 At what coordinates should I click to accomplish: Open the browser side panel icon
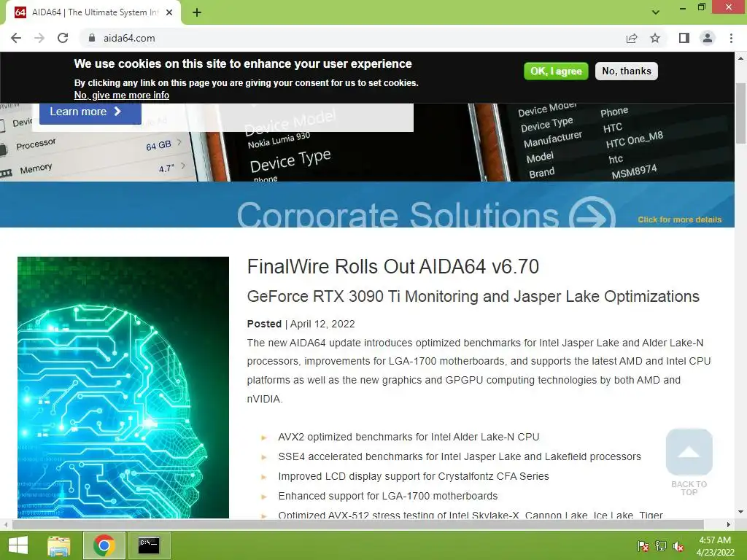[684, 38]
